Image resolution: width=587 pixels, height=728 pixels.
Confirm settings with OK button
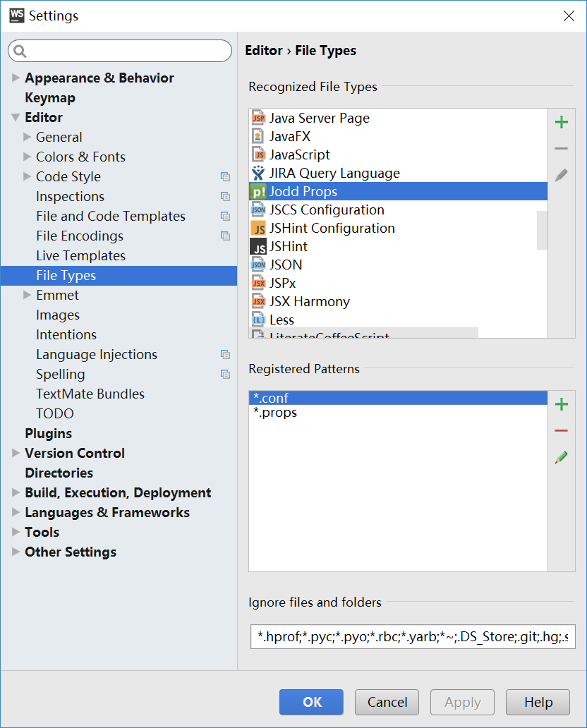311,702
